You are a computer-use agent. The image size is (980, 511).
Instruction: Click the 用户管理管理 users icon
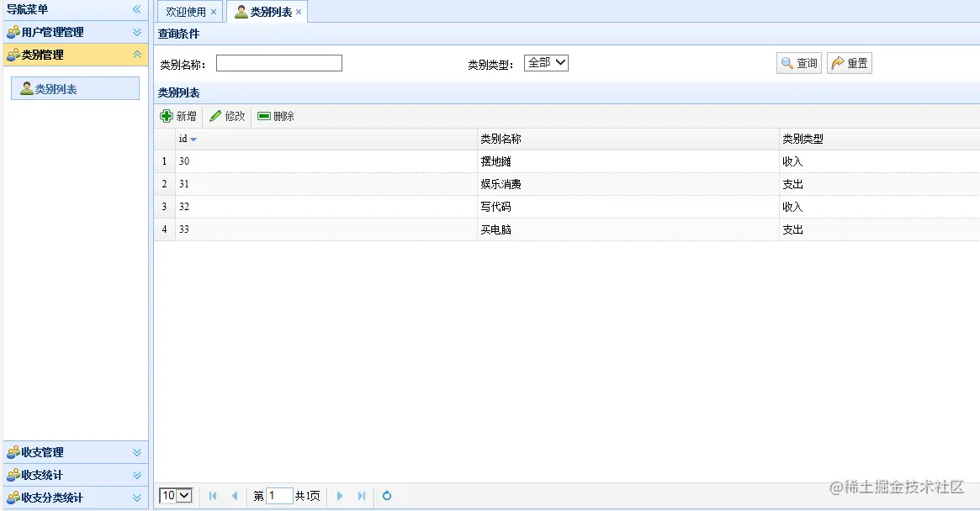13,32
